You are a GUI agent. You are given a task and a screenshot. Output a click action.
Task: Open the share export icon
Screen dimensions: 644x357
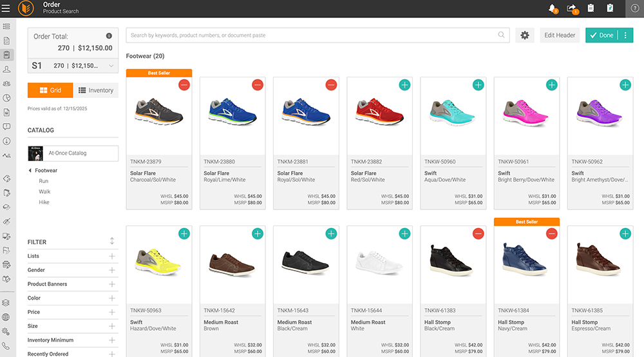572,8
